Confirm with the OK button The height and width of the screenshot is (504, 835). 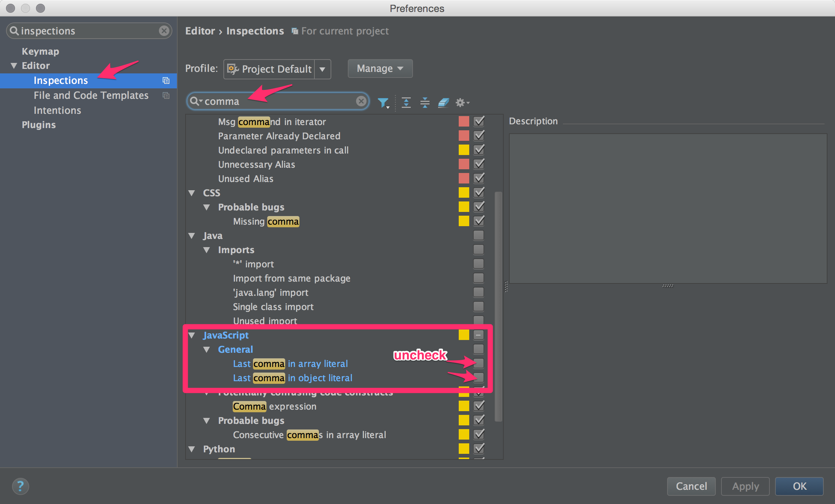click(799, 486)
